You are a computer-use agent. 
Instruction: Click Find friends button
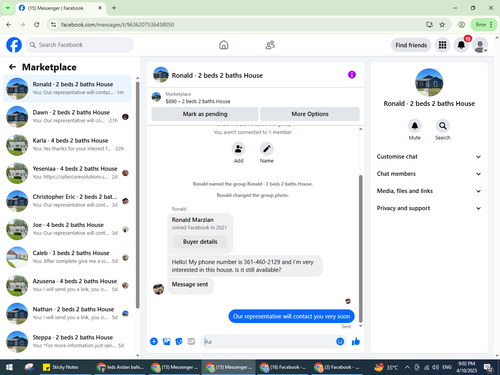(411, 45)
